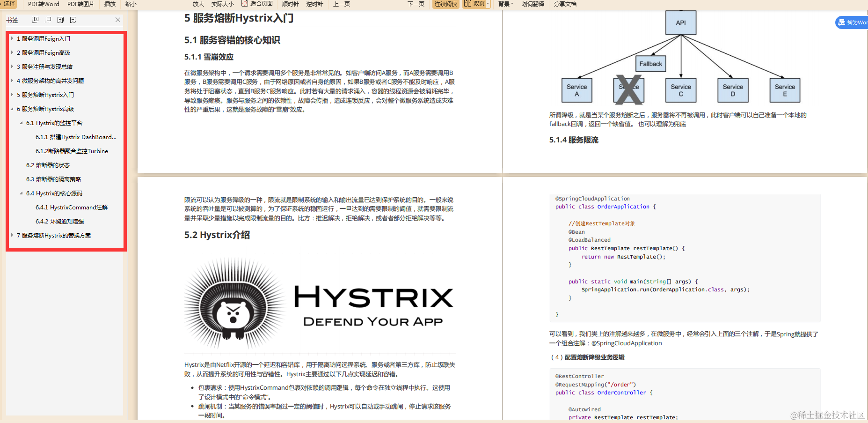Close the 书签 bookmark panel
868x423 pixels.
(x=118, y=20)
